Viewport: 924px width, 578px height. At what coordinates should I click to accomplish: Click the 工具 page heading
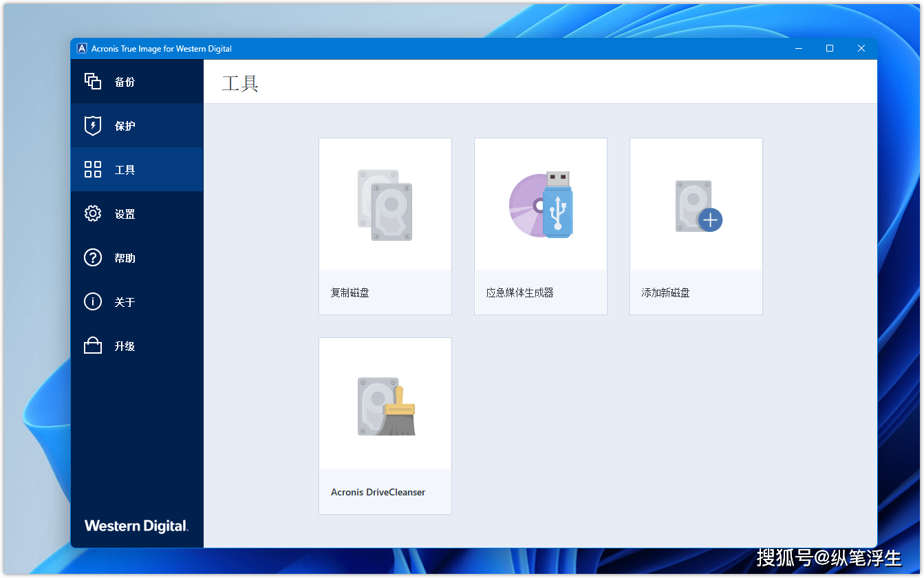click(x=240, y=84)
